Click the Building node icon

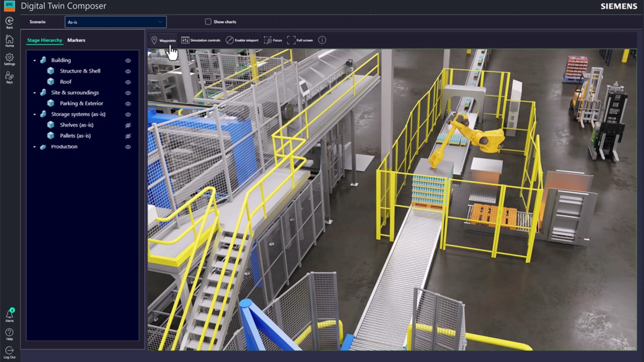point(43,60)
